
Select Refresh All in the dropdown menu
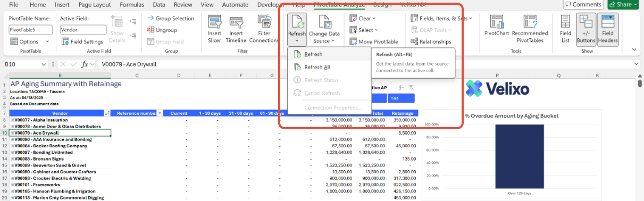[329, 67]
